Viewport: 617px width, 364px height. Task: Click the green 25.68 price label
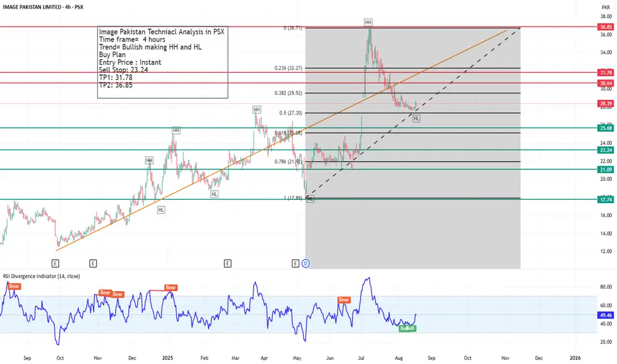(x=606, y=128)
